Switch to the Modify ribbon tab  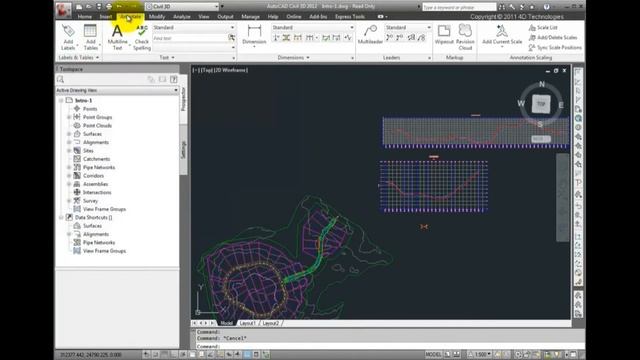[x=157, y=17]
